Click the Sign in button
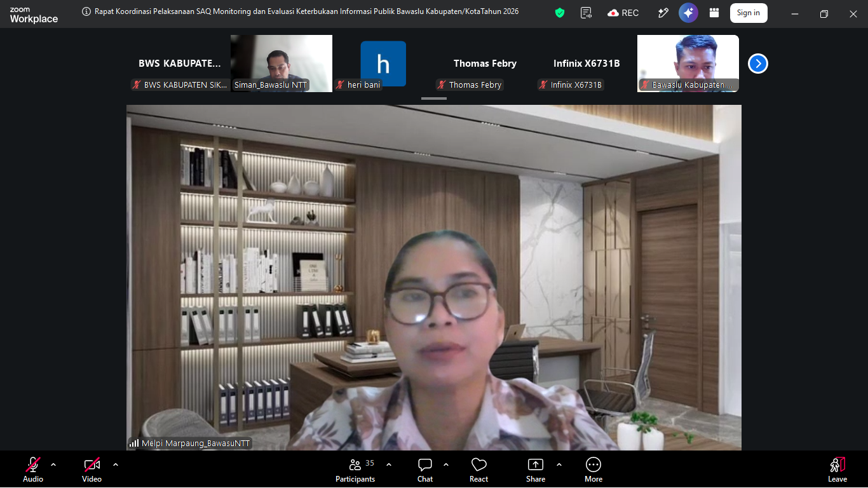 pos(749,13)
